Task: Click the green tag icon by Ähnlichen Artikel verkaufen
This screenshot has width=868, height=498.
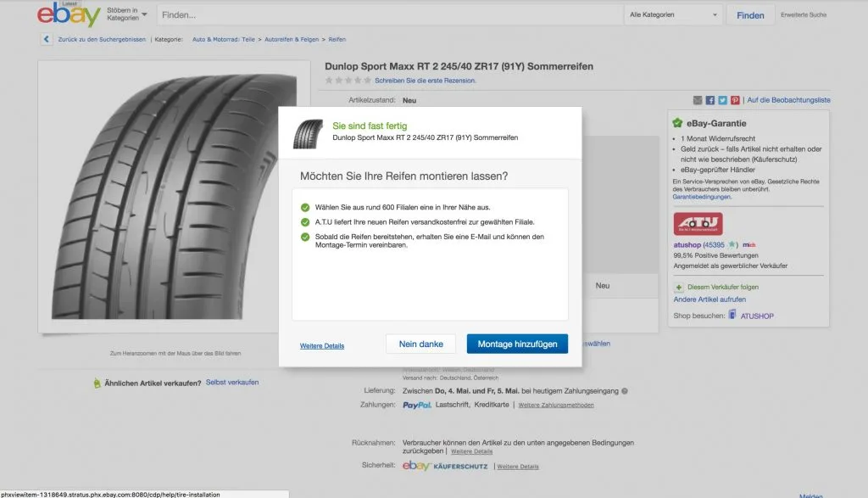Action: click(x=97, y=383)
